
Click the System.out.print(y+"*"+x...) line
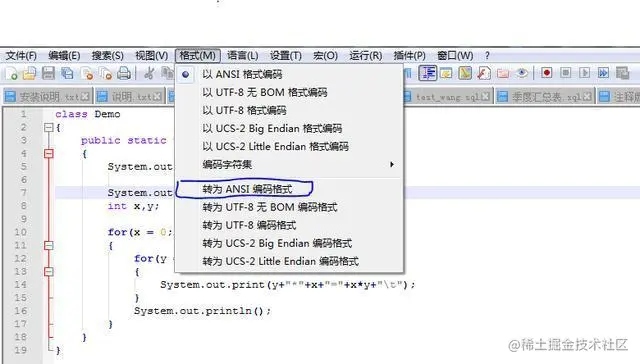(288, 285)
